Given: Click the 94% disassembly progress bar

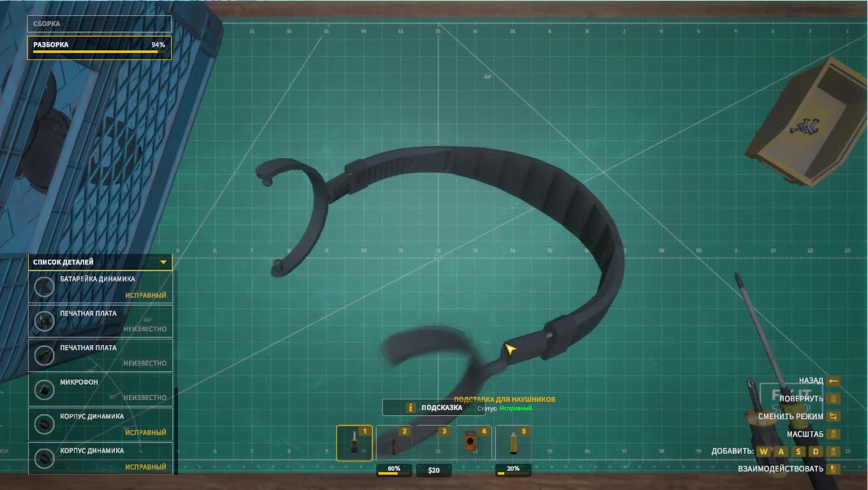Looking at the screenshot, I should pyautogui.click(x=99, y=52).
